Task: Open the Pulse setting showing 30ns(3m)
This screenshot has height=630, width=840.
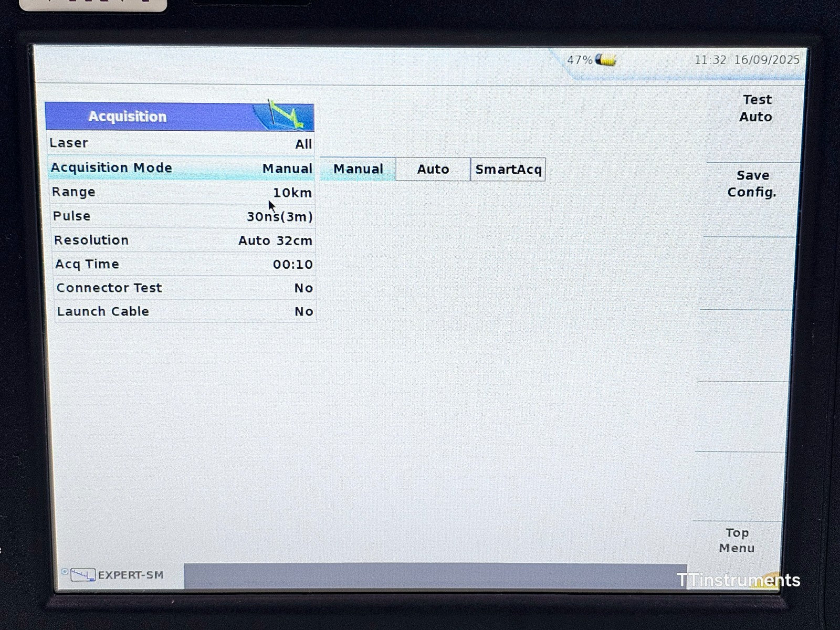Action: 182,216
